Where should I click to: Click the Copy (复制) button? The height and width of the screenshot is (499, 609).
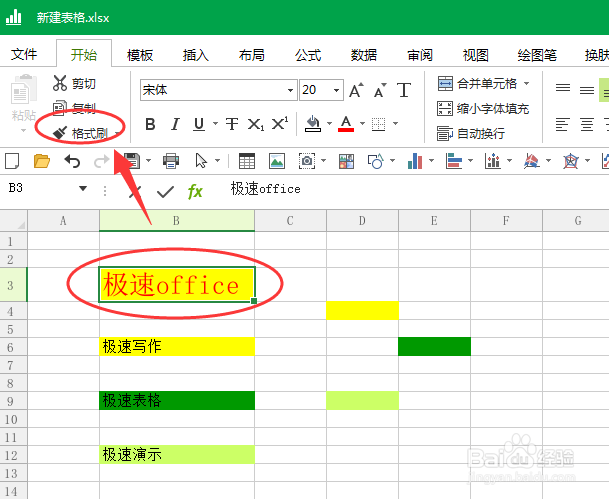click(x=74, y=108)
